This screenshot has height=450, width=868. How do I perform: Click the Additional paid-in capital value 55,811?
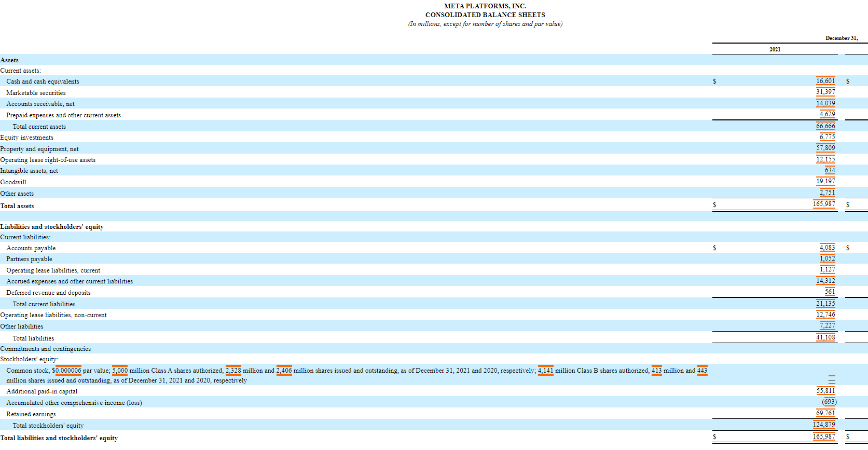[x=825, y=391]
